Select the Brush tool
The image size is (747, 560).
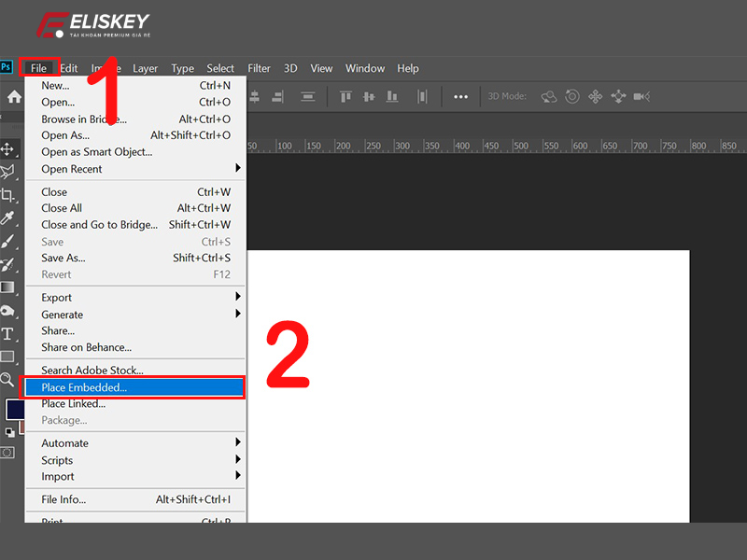10,241
